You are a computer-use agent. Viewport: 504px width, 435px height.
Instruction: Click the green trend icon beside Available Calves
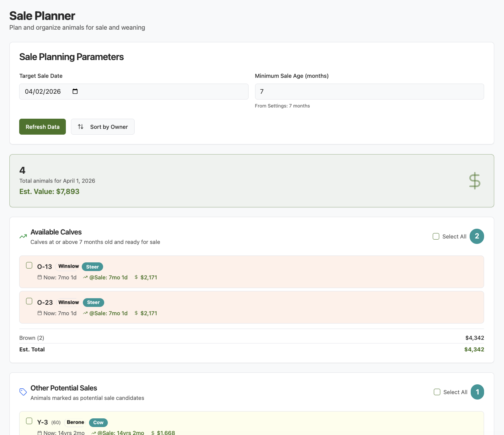pos(23,236)
